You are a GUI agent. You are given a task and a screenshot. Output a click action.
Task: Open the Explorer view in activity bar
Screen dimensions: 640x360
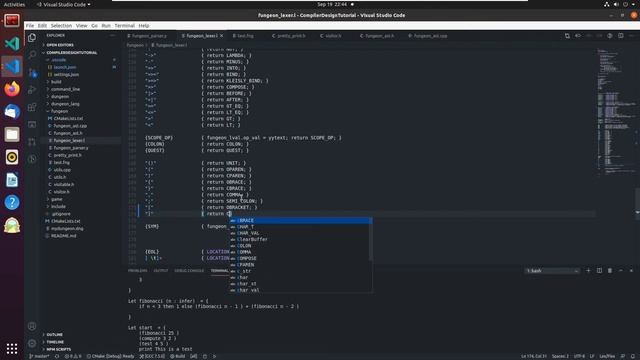pos(32,38)
